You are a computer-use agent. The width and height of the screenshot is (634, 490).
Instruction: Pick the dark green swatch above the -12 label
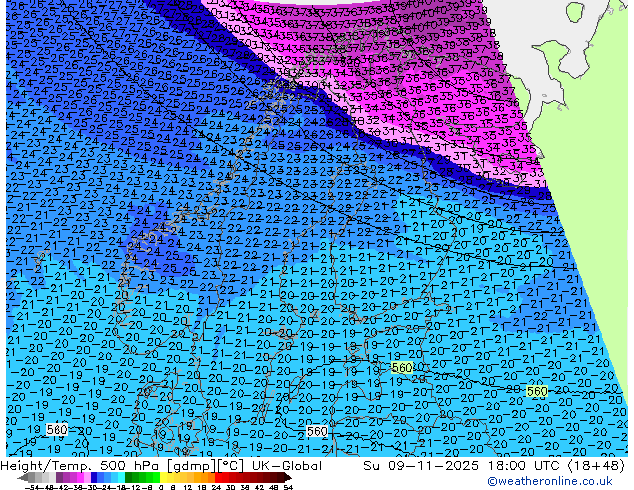(x=129, y=478)
